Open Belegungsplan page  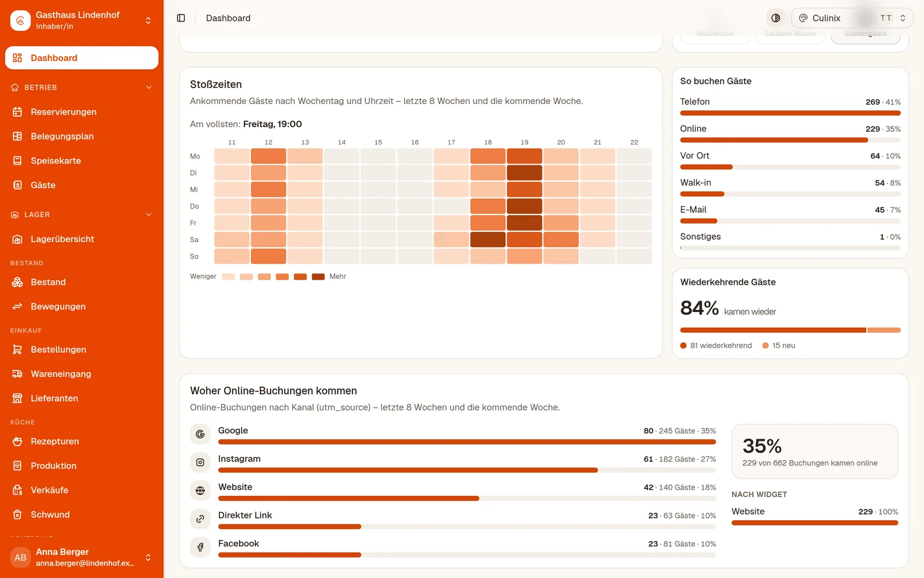[82, 136]
